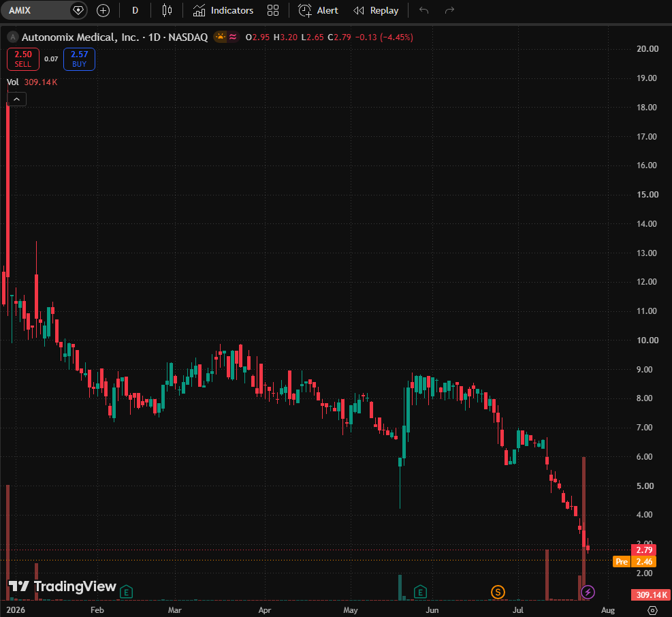Click the 0.07 spread value
The image size is (672, 617).
tap(51, 59)
